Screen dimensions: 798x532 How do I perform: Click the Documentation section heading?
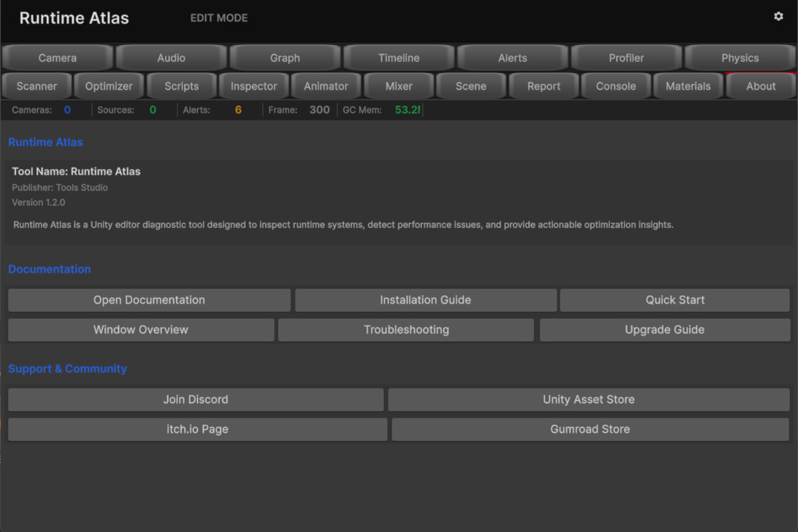(x=49, y=269)
